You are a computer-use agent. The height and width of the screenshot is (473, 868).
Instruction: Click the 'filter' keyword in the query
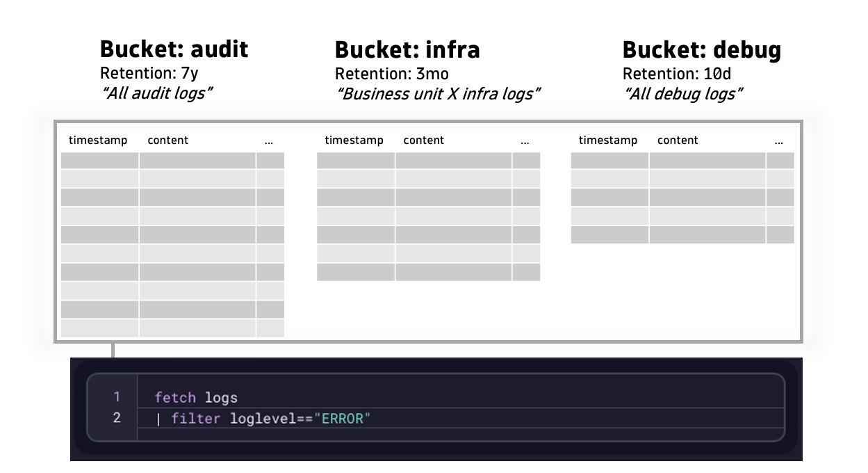pos(195,418)
